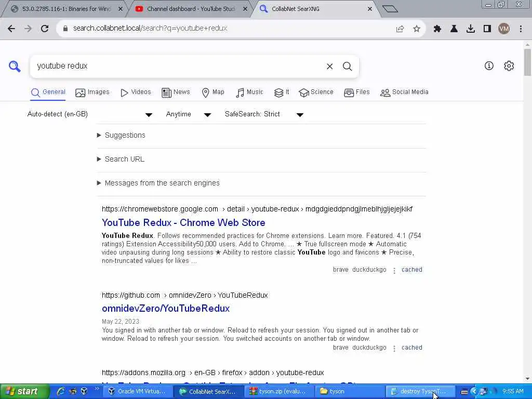Open the Downloads icon in toolbar
Image resolution: width=532 pixels, height=399 pixels.
pyautogui.click(x=471, y=29)
